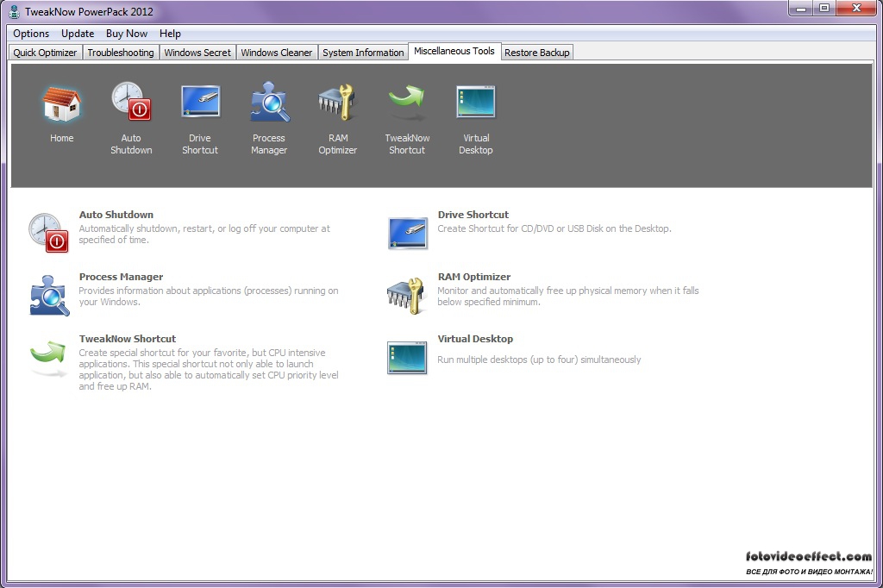Click Virtual Desktop screen icon in list
Image resolution: width=883 pixels, height=588 pixels.
(x=407, y=358)
